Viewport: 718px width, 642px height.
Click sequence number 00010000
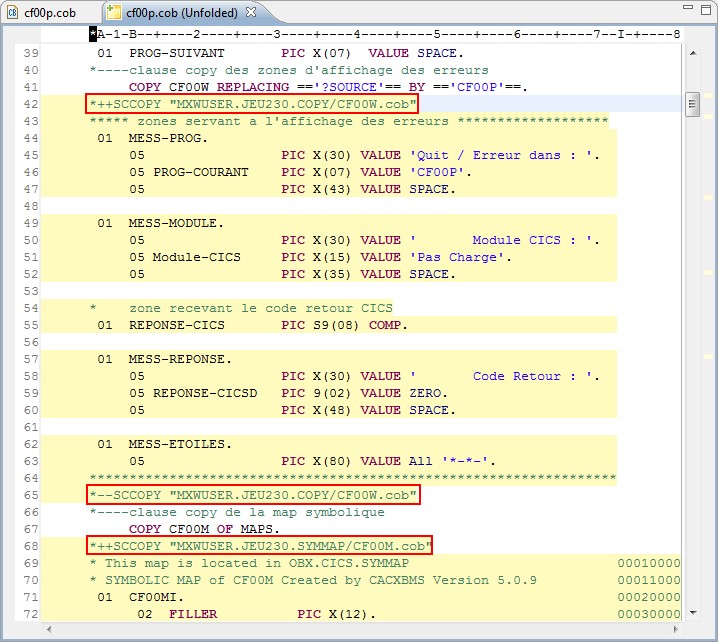tap(648, 562)
